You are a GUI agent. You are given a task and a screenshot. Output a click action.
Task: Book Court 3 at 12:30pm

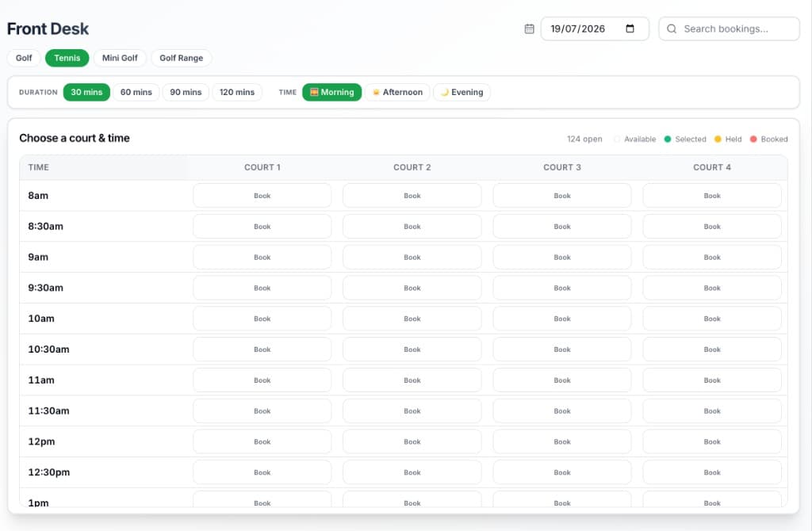562,472
